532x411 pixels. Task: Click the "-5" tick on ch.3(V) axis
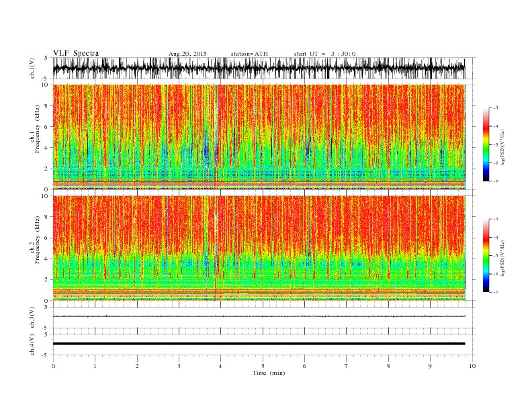click(x=45, y=328)
